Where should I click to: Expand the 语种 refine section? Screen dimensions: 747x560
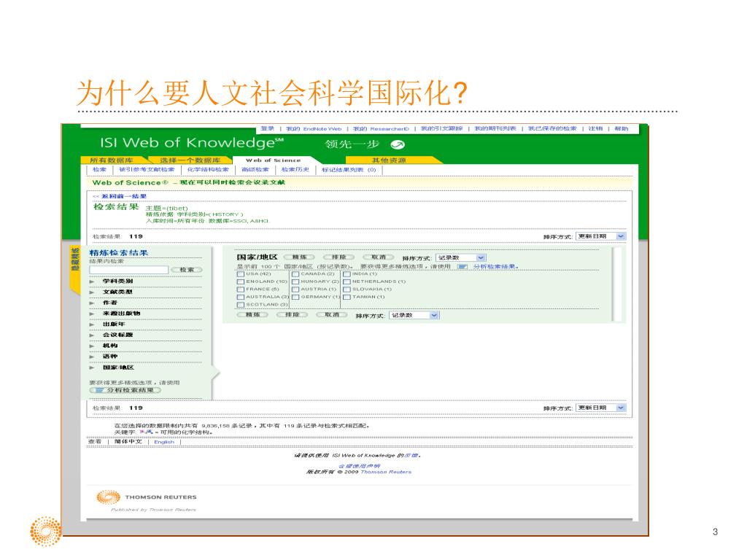click(91, 357)
